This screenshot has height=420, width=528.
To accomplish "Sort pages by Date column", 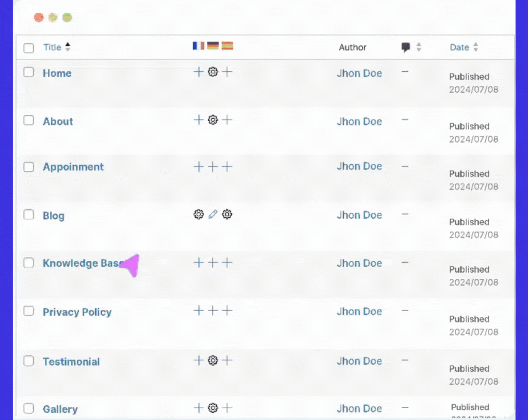I will 459,47.
